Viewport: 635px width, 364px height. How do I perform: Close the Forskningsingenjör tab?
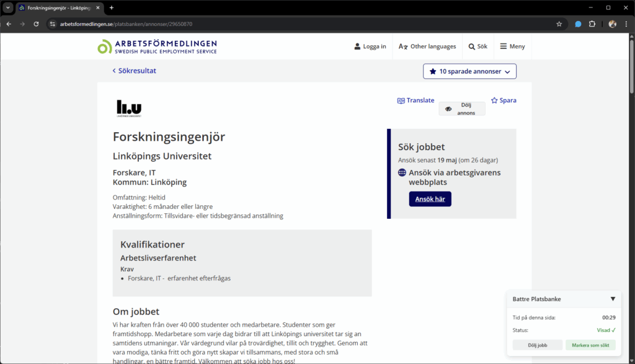point(98,7)
